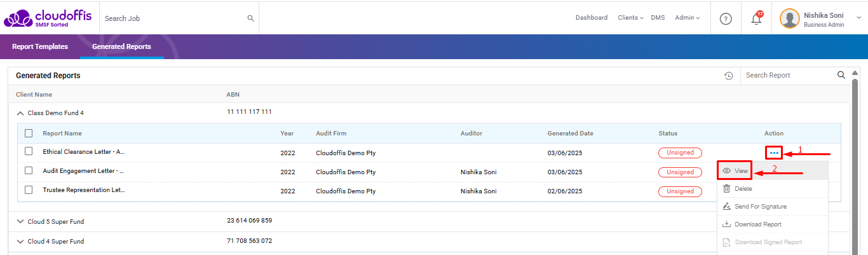The image size is (868, 255).
Task: Go to Dashboard
Action: click(x=592, y=18)
